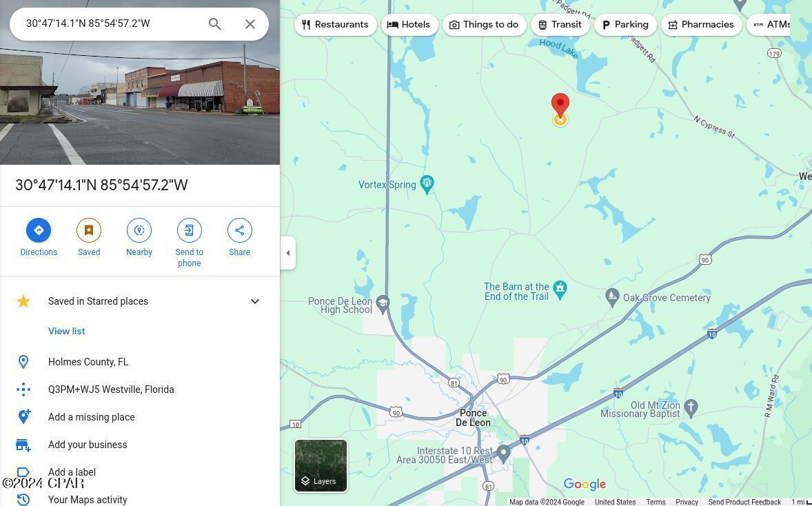Filter map by Restaurants
812x506 pixels.
(x=335, y=25)
